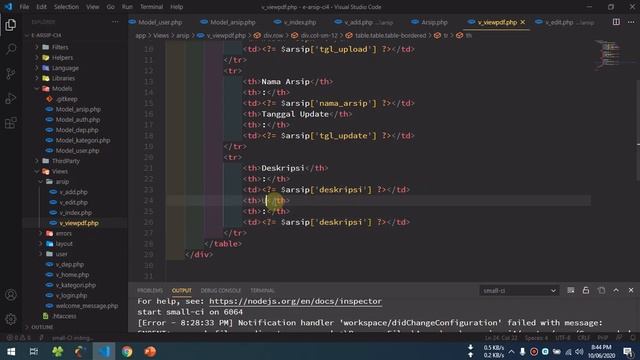This screenshot has width=640, height=360.
Task: Click the Task View taskbar icon
Action: tap(34, 351)
